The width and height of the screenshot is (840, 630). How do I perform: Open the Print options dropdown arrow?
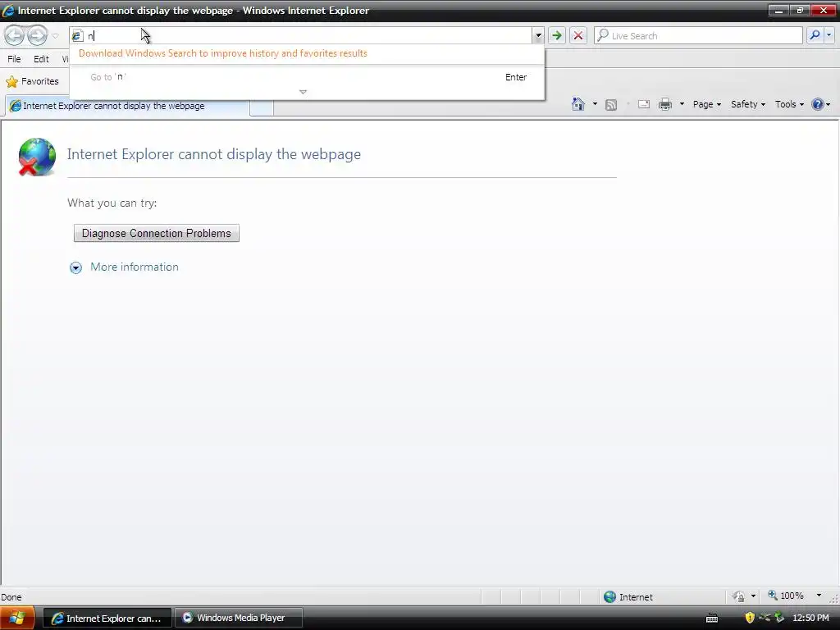coord(682,104)
